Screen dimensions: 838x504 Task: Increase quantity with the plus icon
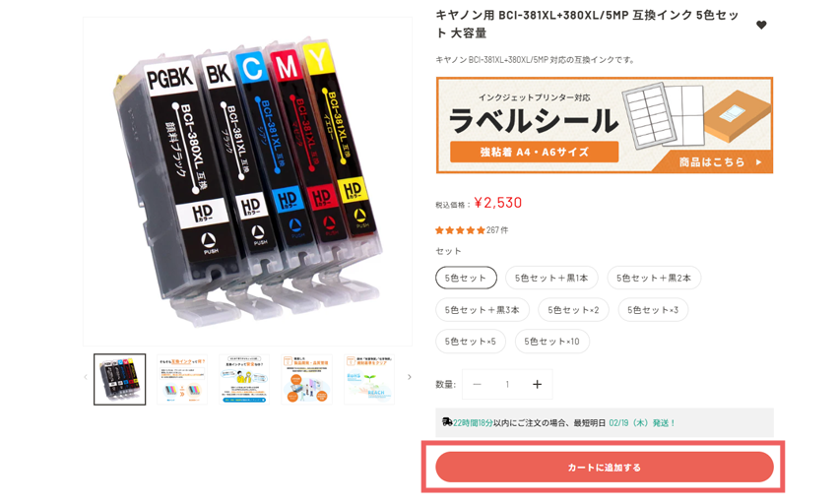537,384
